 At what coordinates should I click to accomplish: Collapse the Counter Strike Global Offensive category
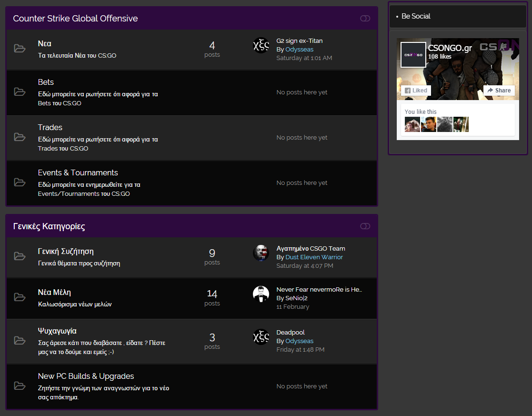[365, 18]
